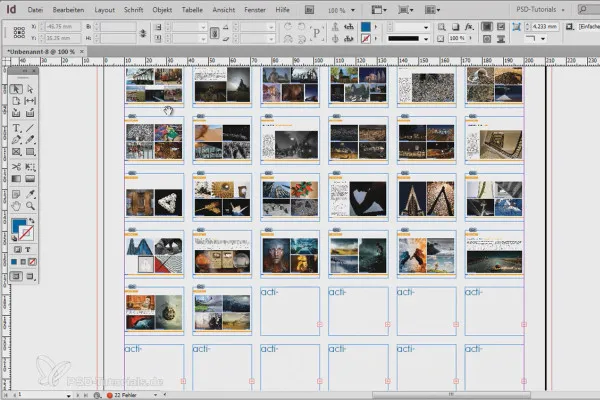The height and width of the screenshot is (400, 600).
Task: Open the arrange documents dropdown
Action: pos(432,10)
